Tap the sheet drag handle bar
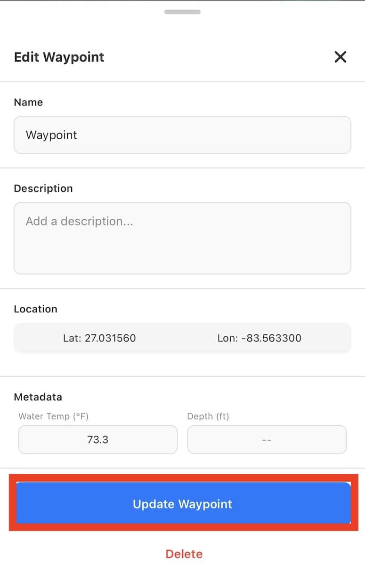The image size is (365, 588). (x=182, y=12)
